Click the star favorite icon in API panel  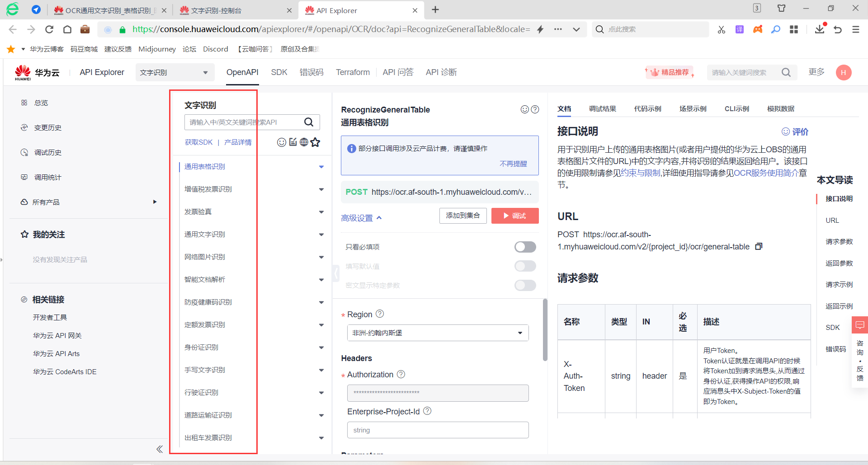[x=315, y=142]
